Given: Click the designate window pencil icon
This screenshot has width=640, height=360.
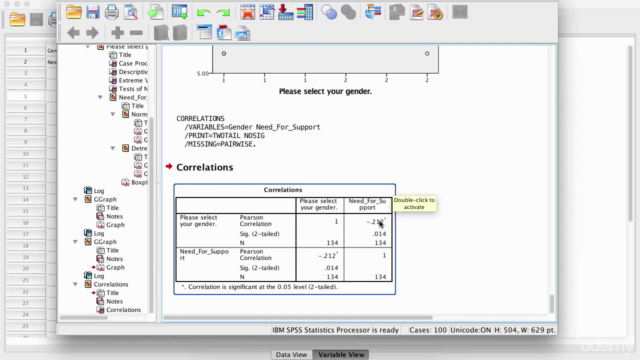Looking at the screenshot, I should [x=416, y=12].
